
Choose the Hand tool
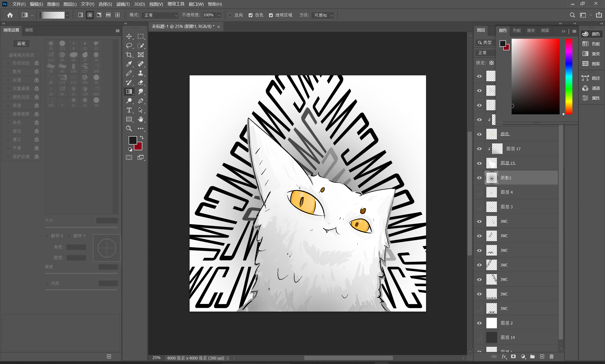click(x=141, y=119)
